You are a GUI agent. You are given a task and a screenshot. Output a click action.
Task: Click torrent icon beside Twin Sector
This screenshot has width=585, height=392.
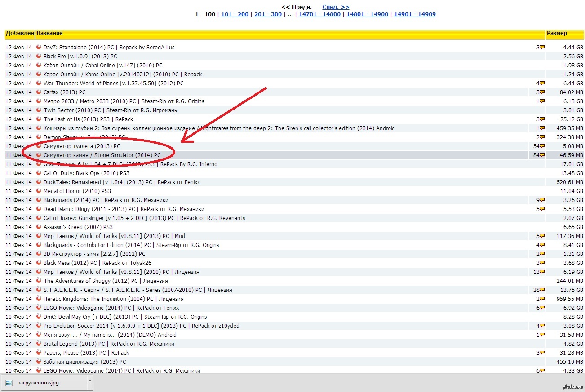(x=39, y=110)
